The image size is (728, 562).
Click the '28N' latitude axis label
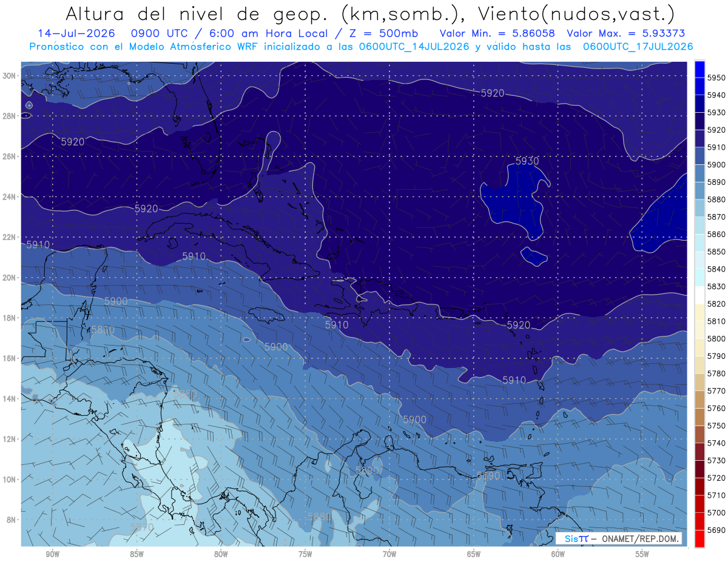pyautogui.click(x=9, y=116)
